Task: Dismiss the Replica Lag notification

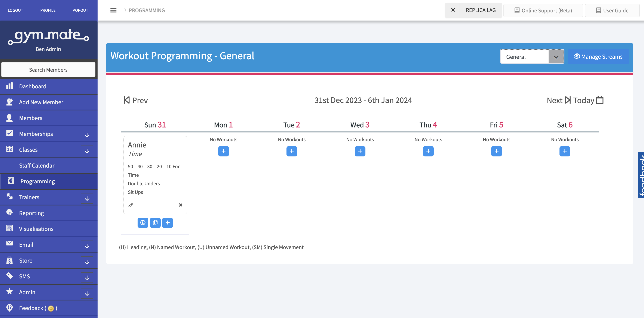Action: 453,10
